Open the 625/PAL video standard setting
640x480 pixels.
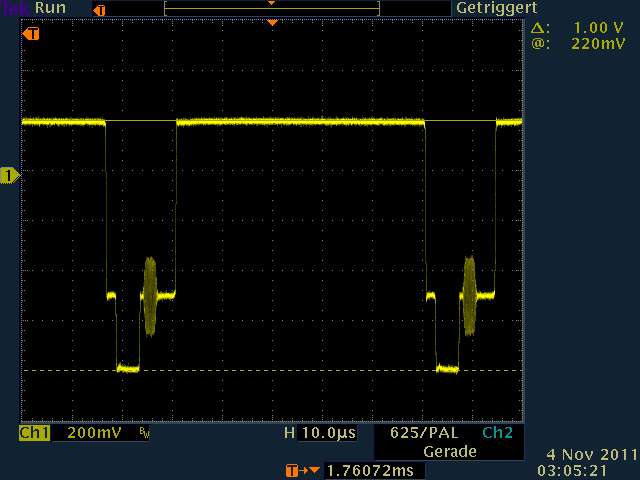point(419,434)
